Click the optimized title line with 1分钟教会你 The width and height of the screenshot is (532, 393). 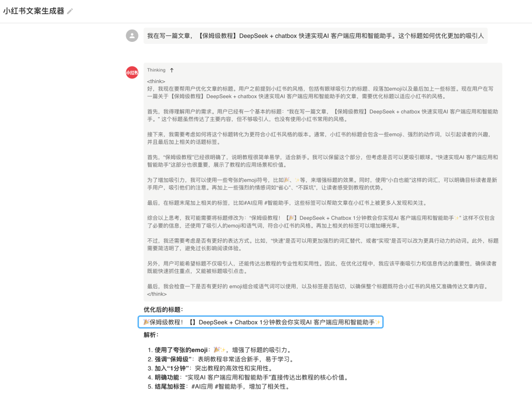(x=261, y=322)
